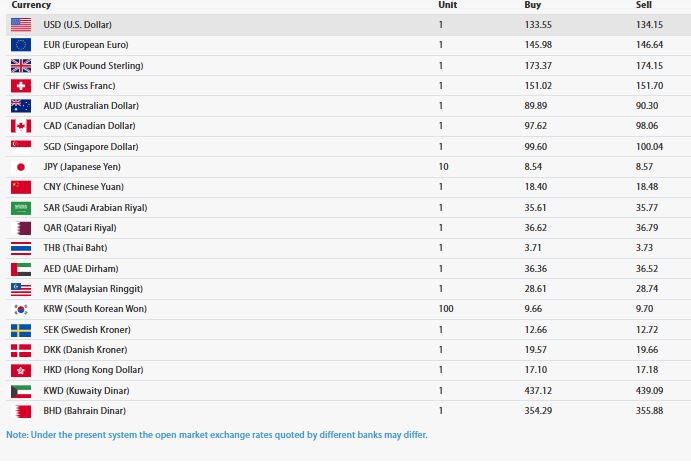
Task: Select the Canadian maple leaf flag
Action: [21, 126]
